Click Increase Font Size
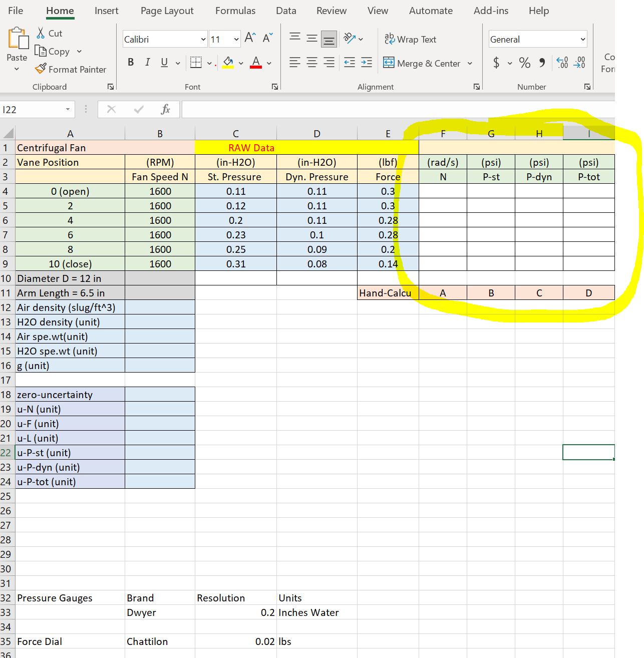 [x=249, y=37]
